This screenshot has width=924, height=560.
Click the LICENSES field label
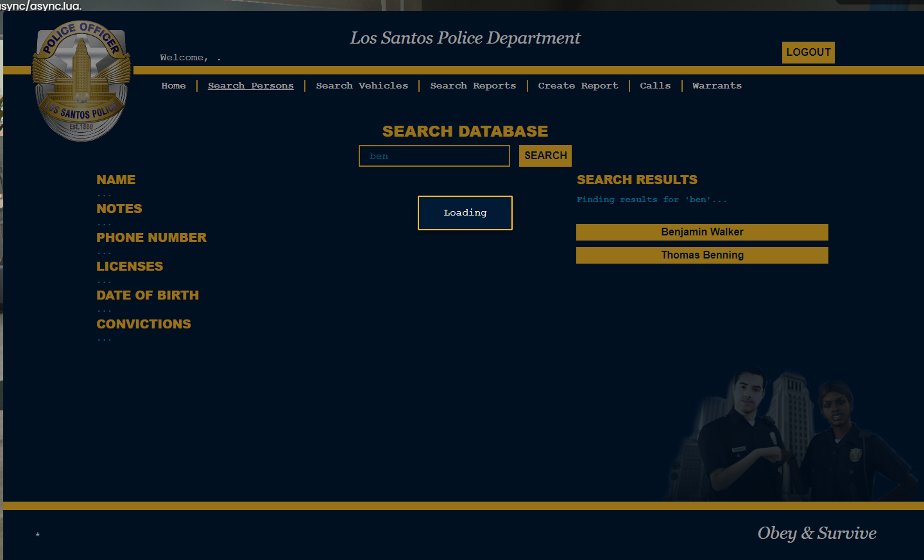130,267
